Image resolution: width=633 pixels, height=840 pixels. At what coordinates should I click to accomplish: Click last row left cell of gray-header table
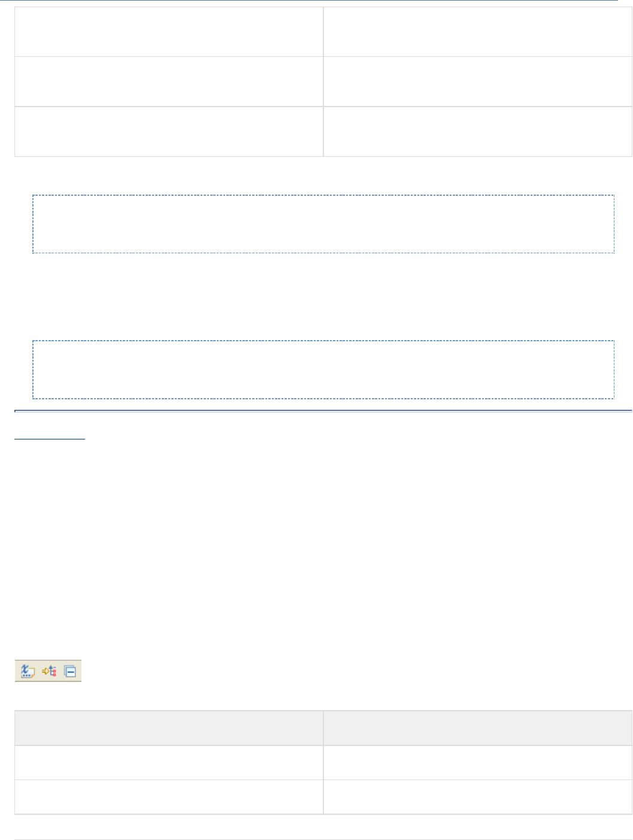pos(169,797)
